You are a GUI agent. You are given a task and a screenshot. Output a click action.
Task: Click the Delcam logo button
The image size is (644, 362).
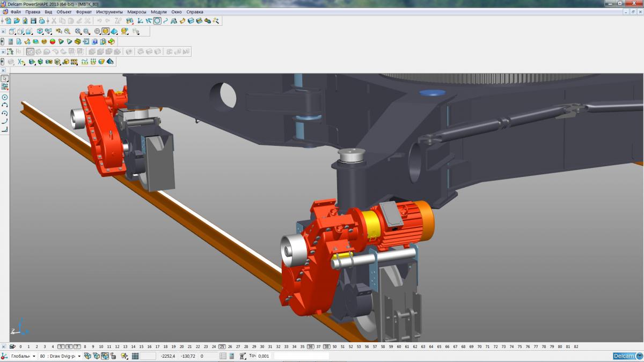coord(627,356)
